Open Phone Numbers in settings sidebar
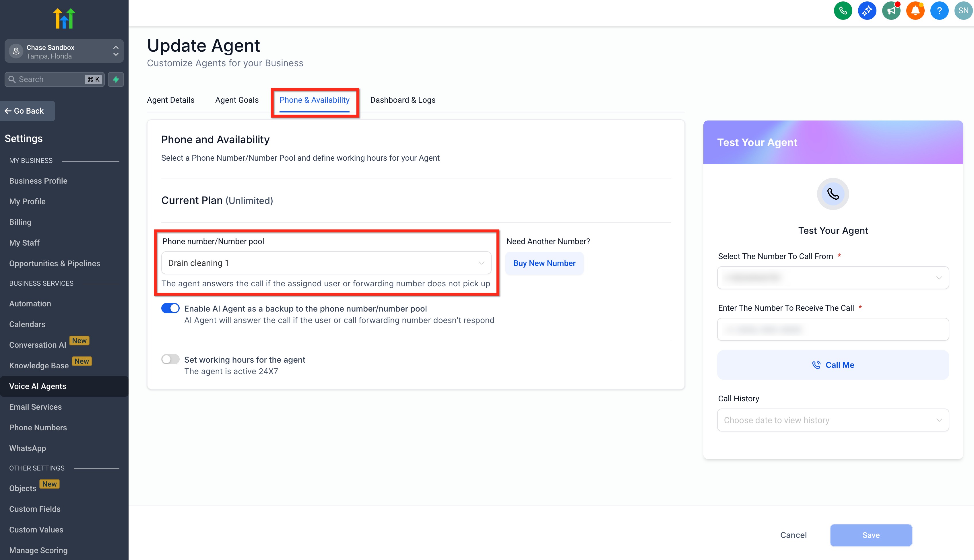 (x=38, y=427)
